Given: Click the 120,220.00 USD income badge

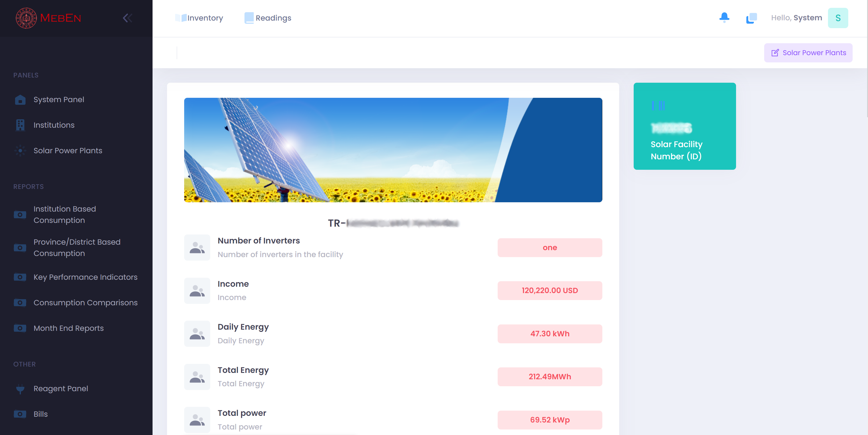Looking at the screenshot, I should coord(550,291).
